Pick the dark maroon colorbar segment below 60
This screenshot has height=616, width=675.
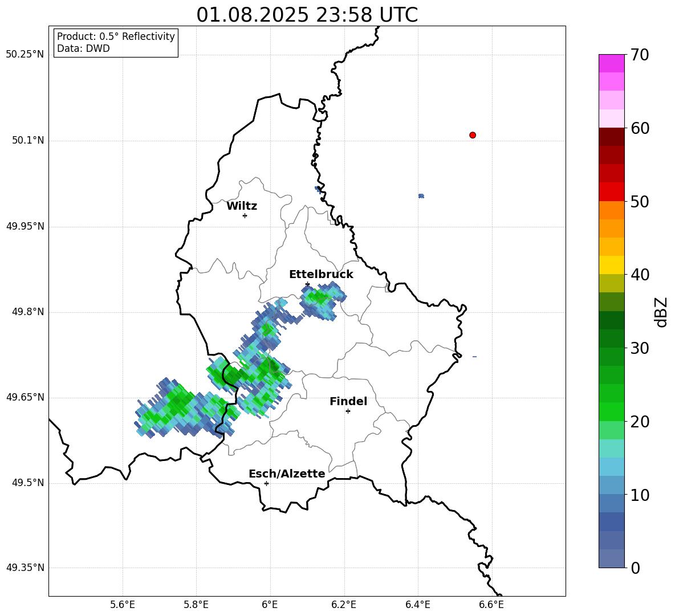[612, 137]
